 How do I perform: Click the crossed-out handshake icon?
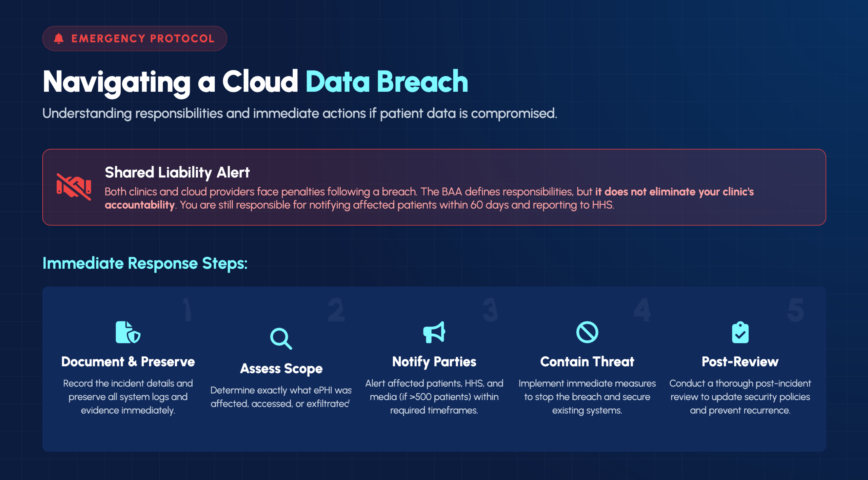[x=74, y=187]
